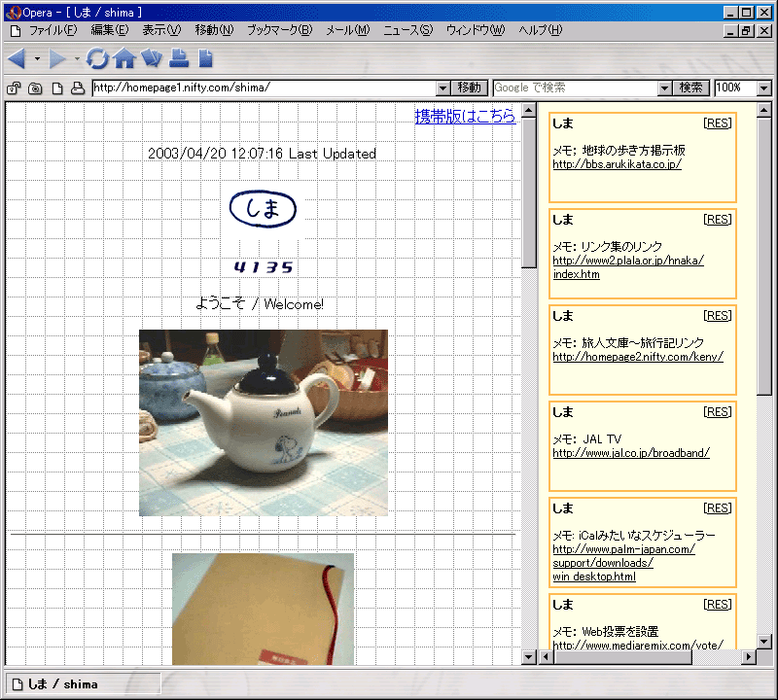Go forward with the Forward arrow
The image size is (778, 700).
coord(57,58)
